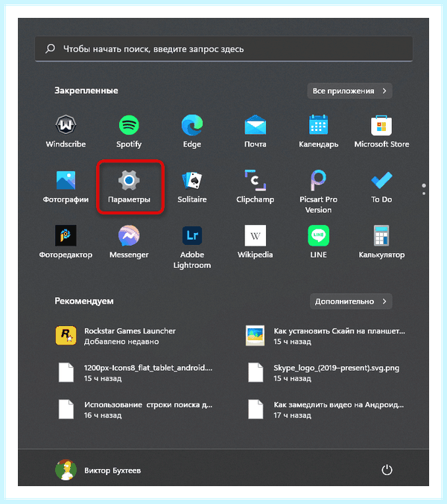Launch the Solitaire game
Viewport: 447px width, 504px height.
tap(192, 186)
